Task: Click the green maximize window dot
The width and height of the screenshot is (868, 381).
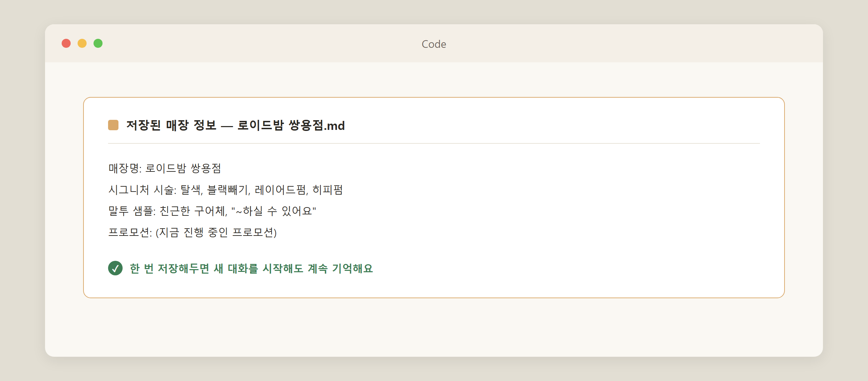Action: 98,43
